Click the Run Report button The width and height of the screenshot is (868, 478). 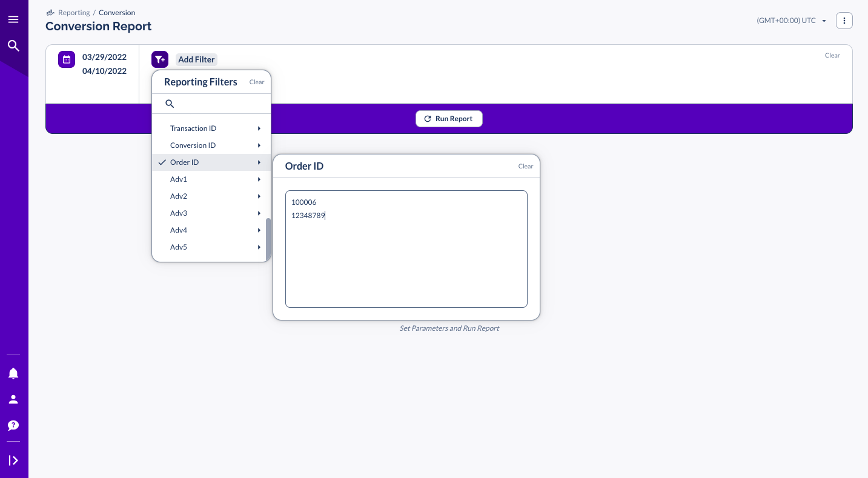coord(449,119)
